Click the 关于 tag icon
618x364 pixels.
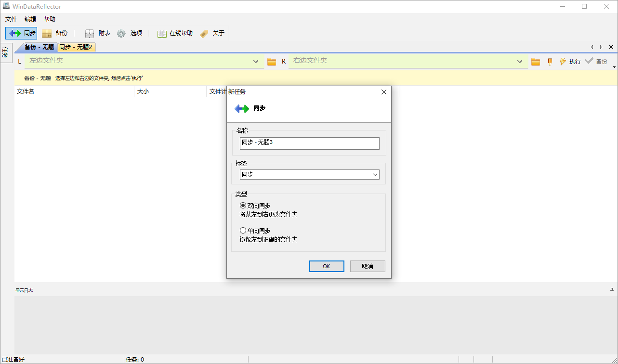click(204, 33)
